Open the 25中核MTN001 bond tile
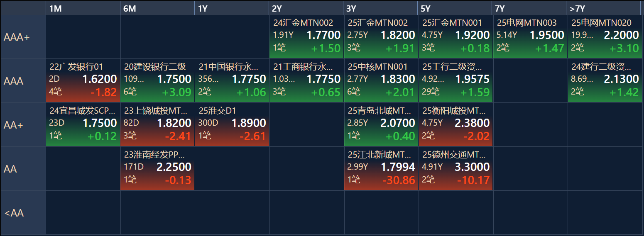 381,80
